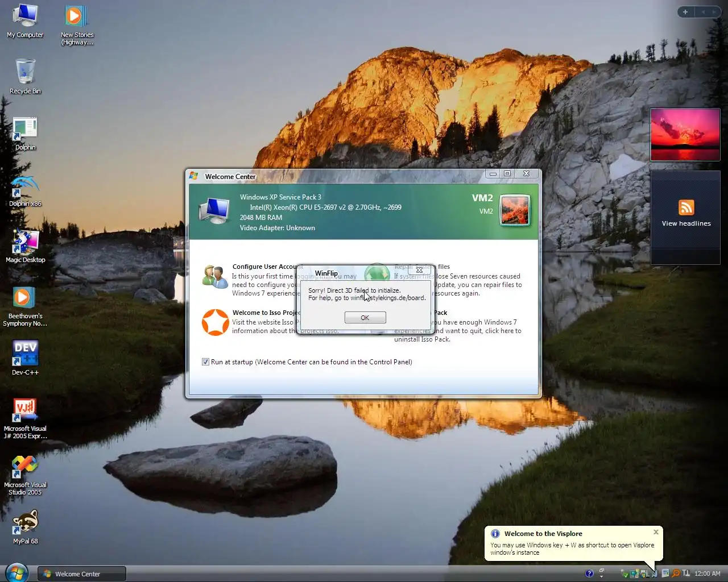Image resolution: width=728 pixels, height=582 pixels.
Task: Open the Start menu orb
Action: [x=16, y=573]
